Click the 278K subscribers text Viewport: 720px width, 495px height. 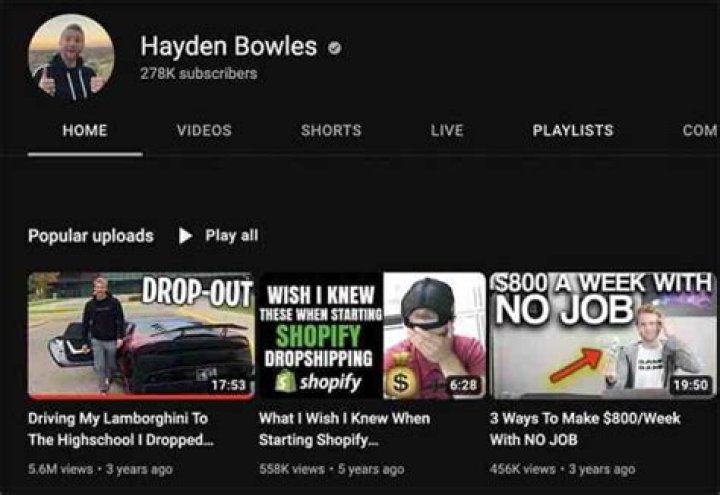point(199,73)
